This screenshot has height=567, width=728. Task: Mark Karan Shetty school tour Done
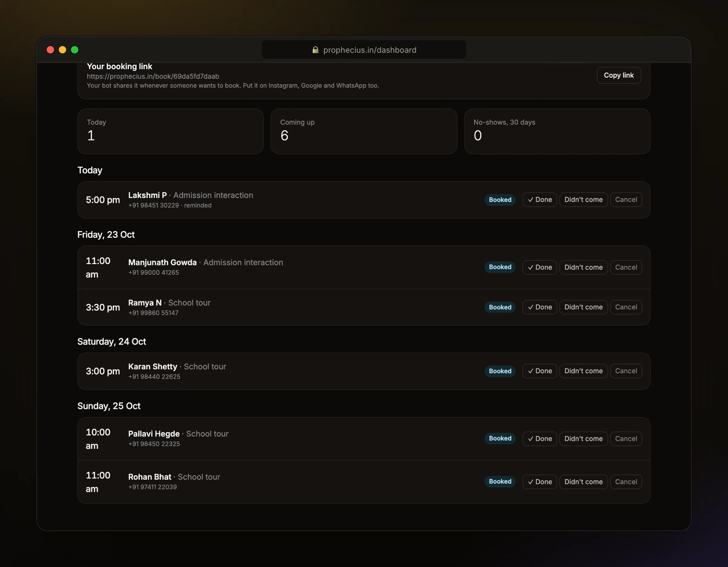[x=540, y=371]
